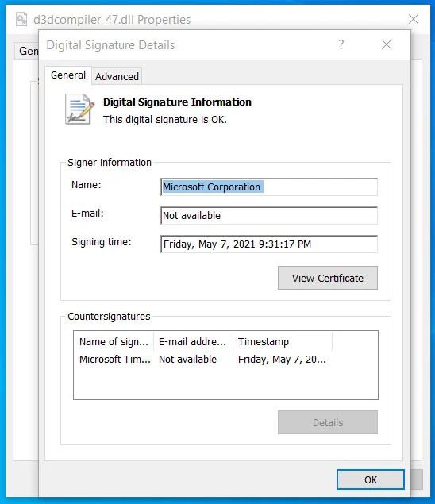Click the countersignature timestamp Friday, May 7 cell
Image resolution: width=435 pixels, height=504 pixels.
pyautogui.click(x=282, y=359)
